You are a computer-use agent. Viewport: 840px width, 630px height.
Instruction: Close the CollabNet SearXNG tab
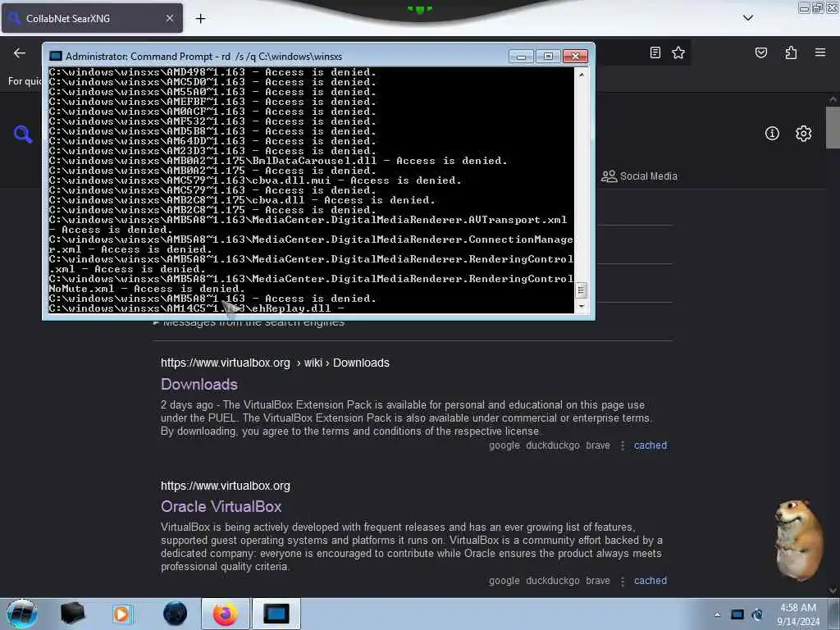point(169,18)
